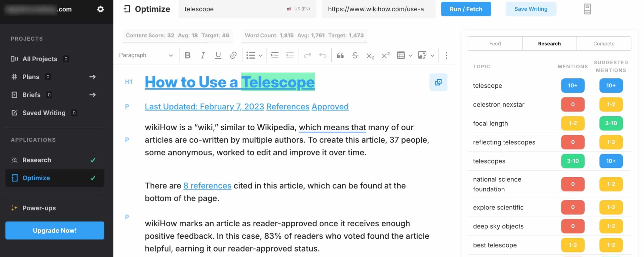Click the SUGGESTED MENTIONS column header
The height and width of the screenshot is (257, 644).
coord(611,66)
